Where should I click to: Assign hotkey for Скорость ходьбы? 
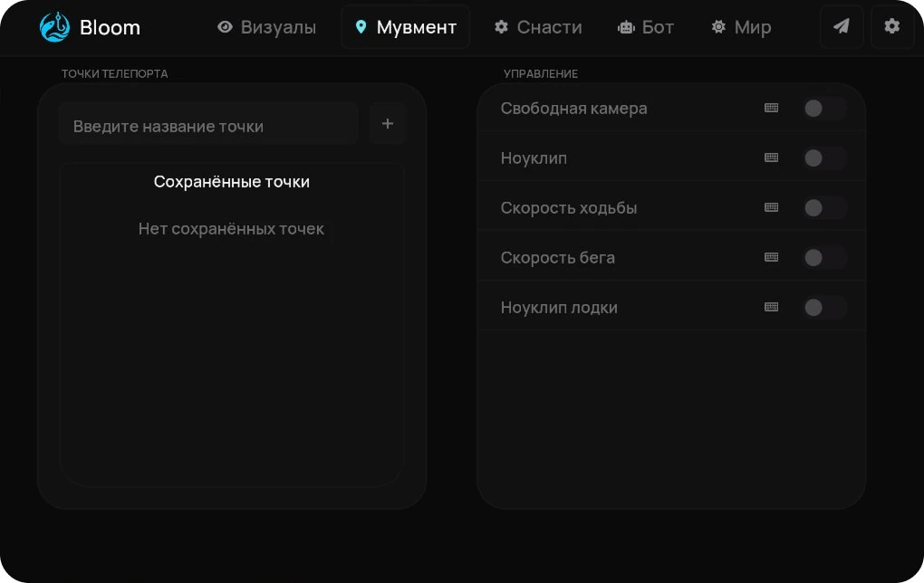tap(772, 207)
